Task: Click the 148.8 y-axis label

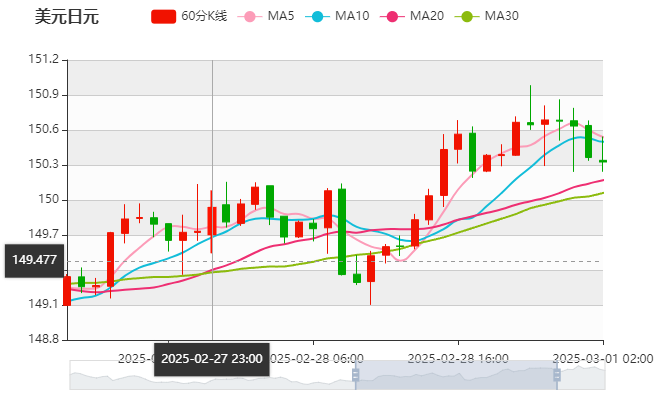Action: [x=45, y=339]
